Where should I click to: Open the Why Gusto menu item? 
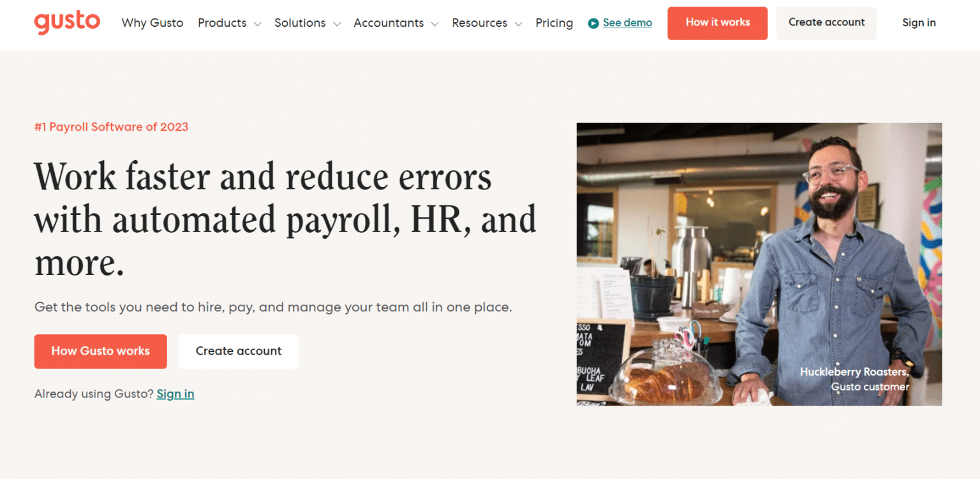tap(152, 23)
